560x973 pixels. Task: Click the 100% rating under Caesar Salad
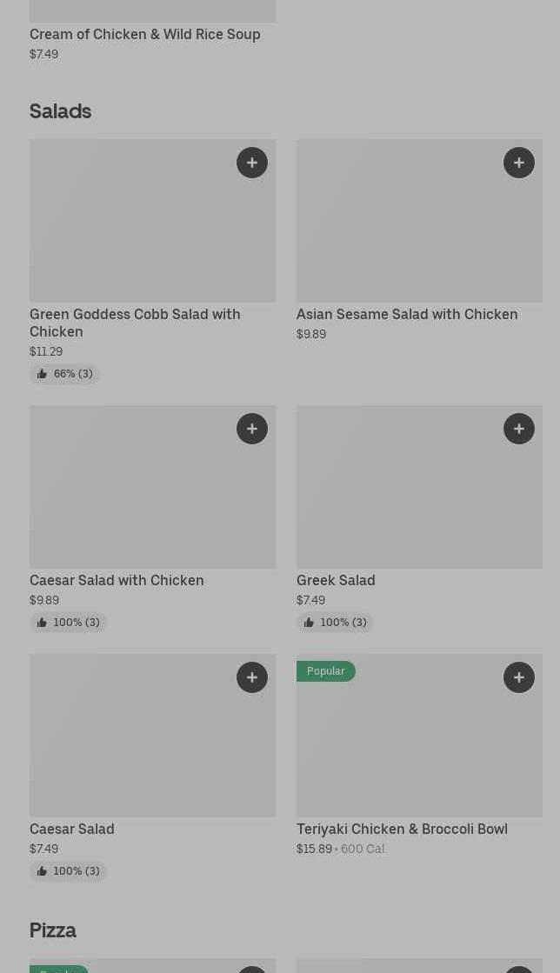tap(68, 871)
